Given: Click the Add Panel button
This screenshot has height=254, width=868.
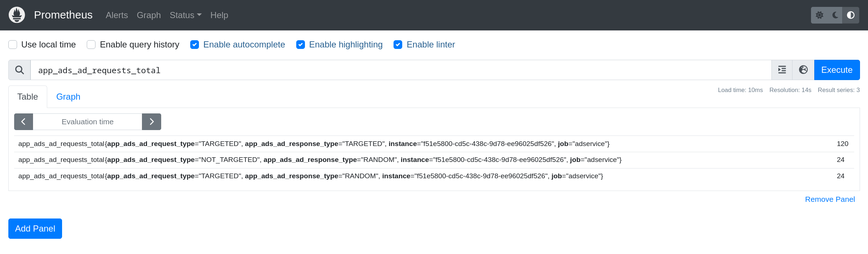Looking at the screenshot, I should pyautogui.click(x=35, y=229).
